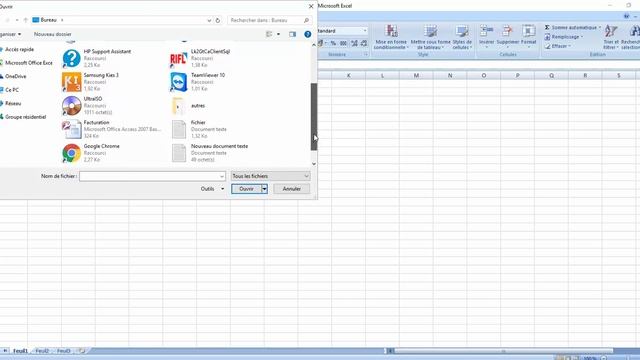Select column M header in Excel
The image size is (640, 360).
(x=416, y=76)
